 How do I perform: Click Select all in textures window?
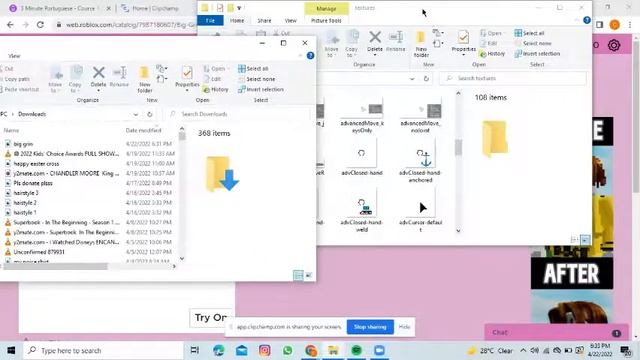(x=530, y=33)
